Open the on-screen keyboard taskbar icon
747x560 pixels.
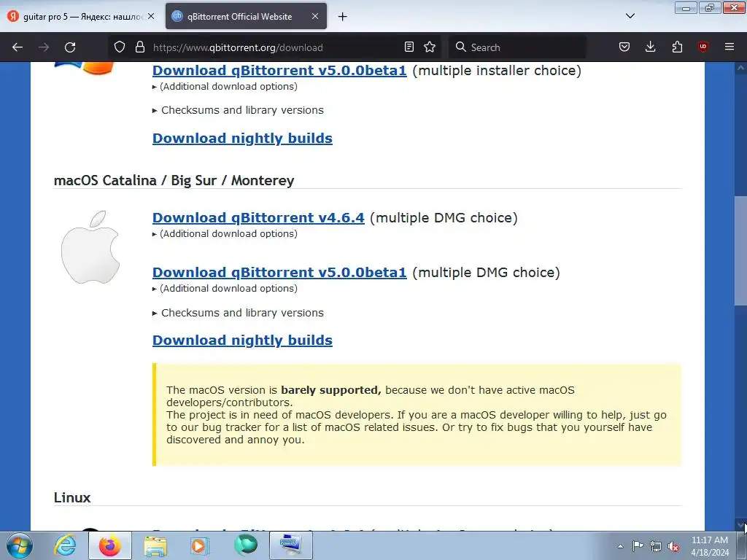291,545
